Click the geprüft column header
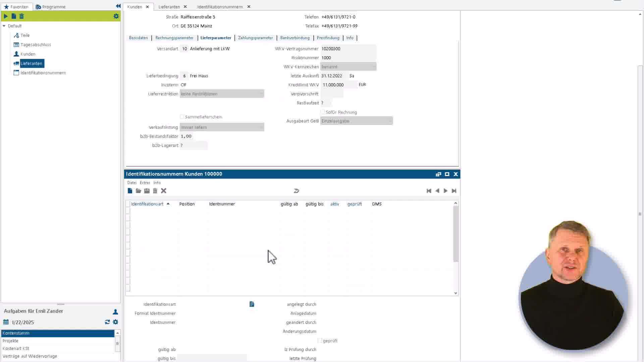 pos(355,204)
